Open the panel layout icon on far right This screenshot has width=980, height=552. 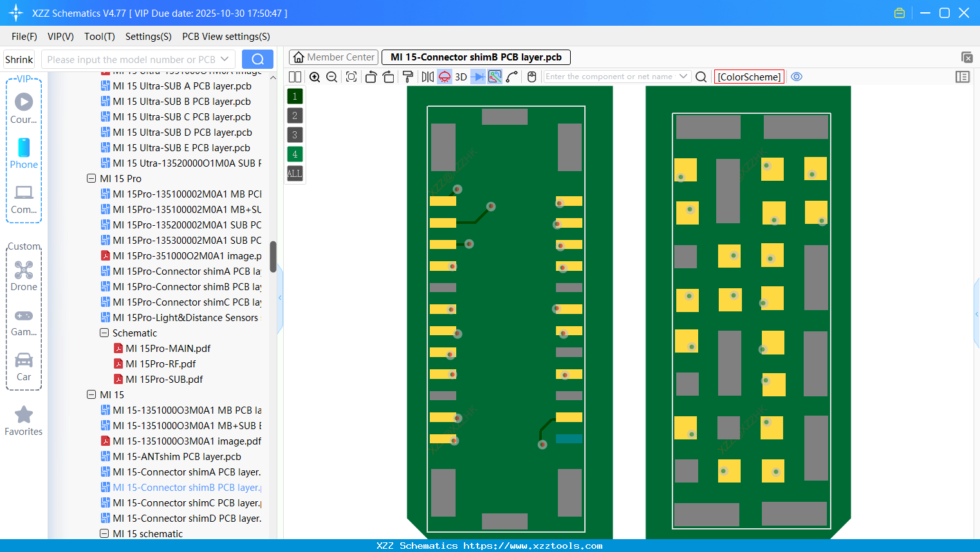[x=963, y=77]
